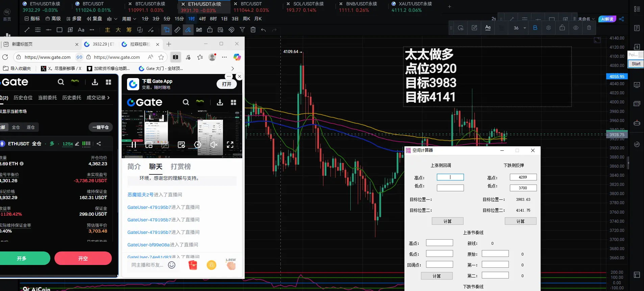Viewport: 644px width, 291px height.
Task: Expand the 未命名 layout dropdown
Action: 586,19
